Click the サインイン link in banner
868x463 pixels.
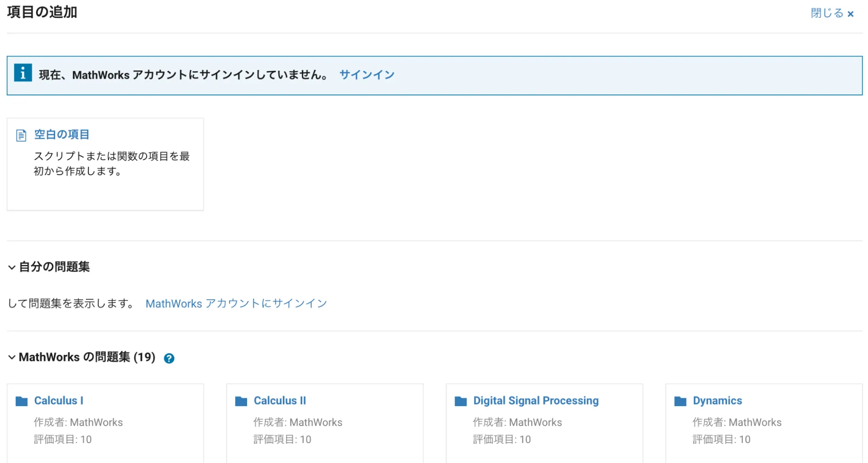point(366,75)
